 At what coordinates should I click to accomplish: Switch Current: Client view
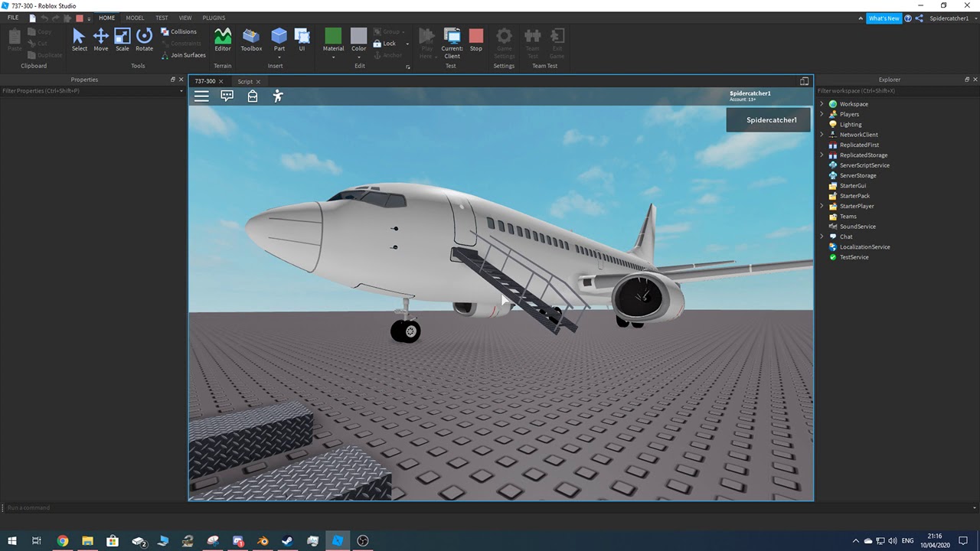(x=452, y=43)
